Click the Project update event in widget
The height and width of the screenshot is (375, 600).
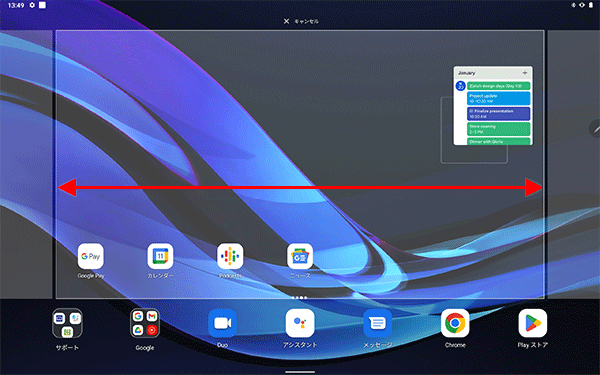(499, 98)
